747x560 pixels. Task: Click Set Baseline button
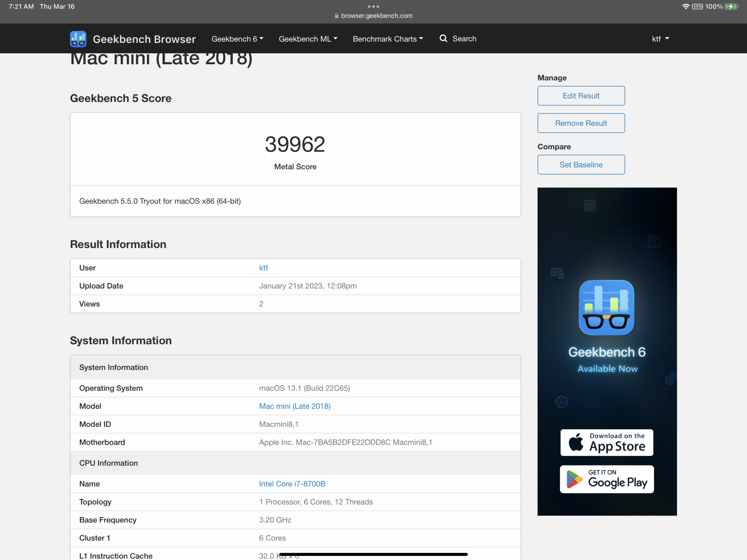[581, 165]
